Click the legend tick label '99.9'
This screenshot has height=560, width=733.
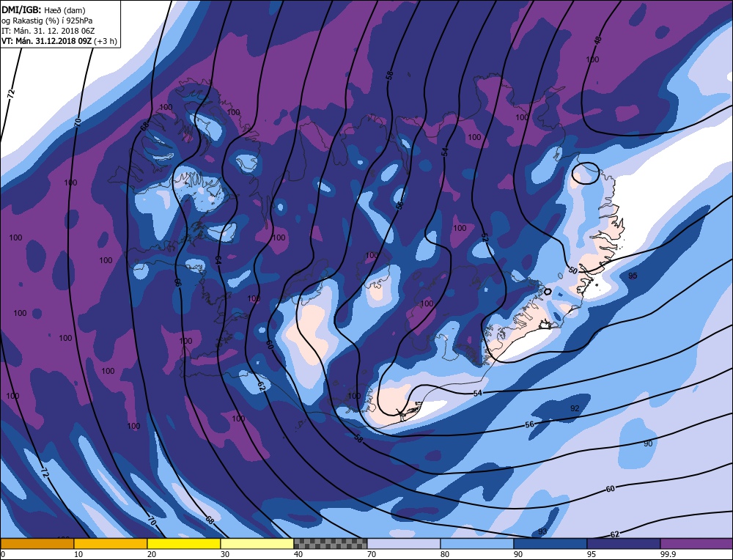[x=668, y=554]
